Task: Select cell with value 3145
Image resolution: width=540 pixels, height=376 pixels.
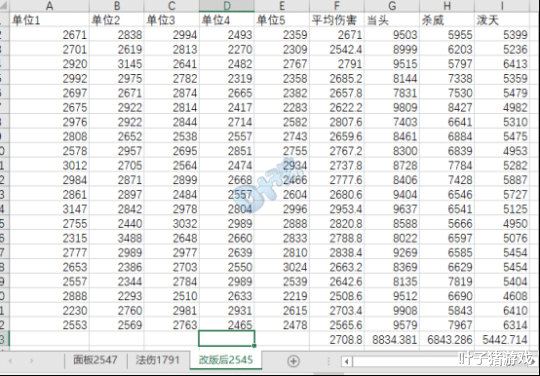Action: [x=117, y=64]
